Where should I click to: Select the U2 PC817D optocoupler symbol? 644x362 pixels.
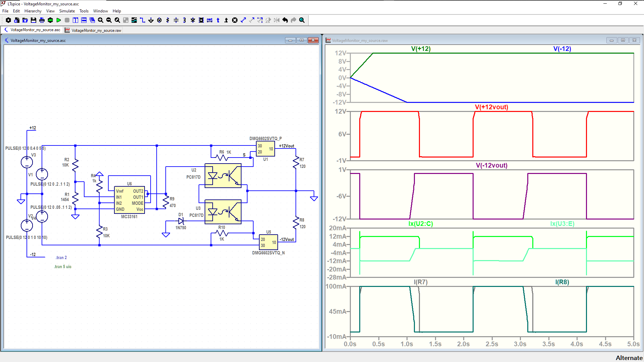[223, 176]
